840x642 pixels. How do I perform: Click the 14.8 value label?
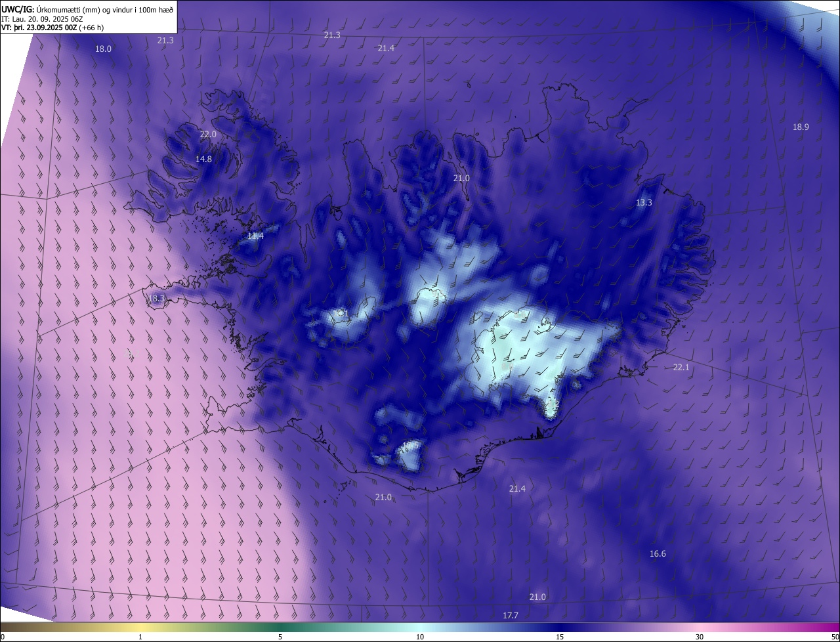[203, 159]
